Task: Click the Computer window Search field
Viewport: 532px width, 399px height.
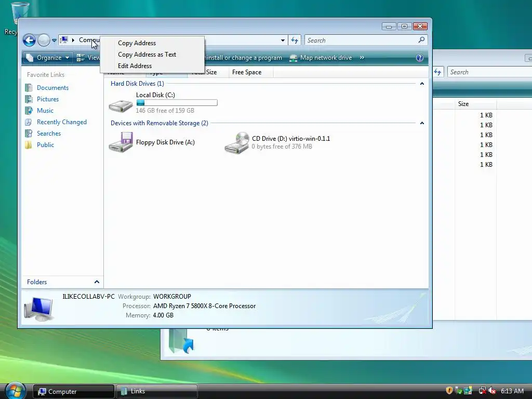Action: pos(366,41)
